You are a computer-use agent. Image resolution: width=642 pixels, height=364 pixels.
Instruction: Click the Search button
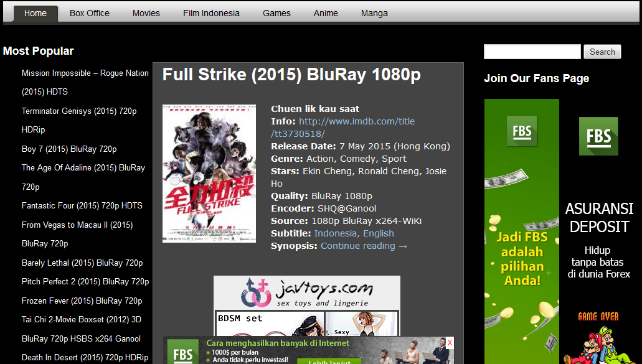pyautogui.click(x=602, y=52)
